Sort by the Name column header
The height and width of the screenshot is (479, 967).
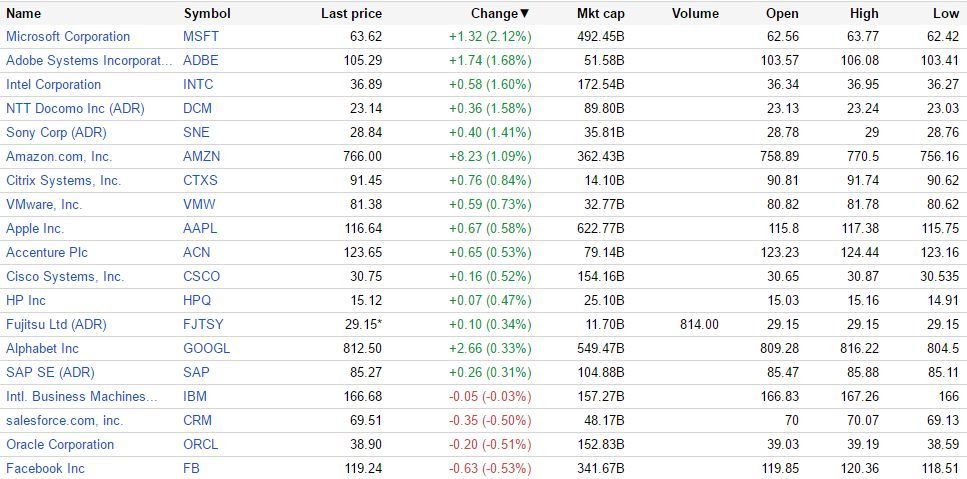(24, 13)
